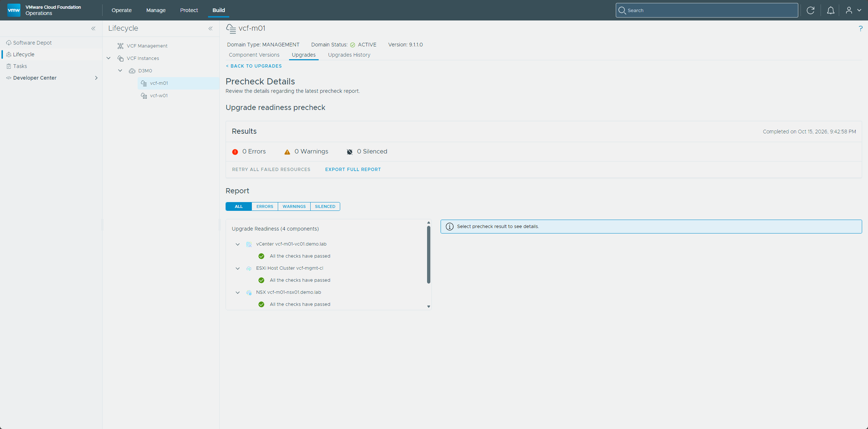Open the Operate top menu
Viewport: 868px width, 429px height.
pos(122,10)
